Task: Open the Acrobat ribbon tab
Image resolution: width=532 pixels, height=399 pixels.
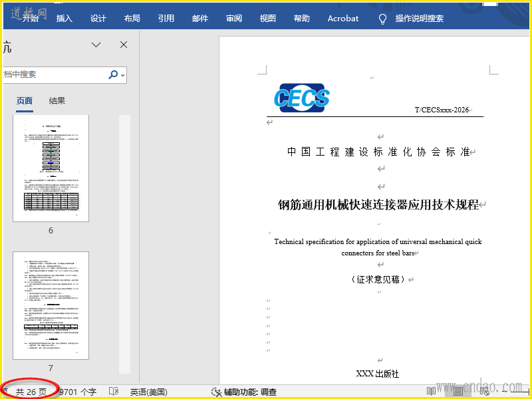Action: click(343, 19)
